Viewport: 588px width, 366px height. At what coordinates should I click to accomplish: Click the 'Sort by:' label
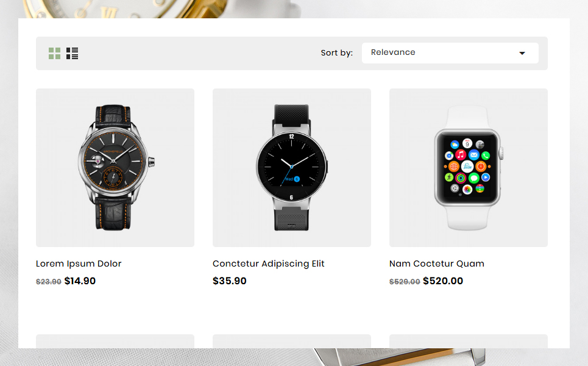tap(337, 53)
